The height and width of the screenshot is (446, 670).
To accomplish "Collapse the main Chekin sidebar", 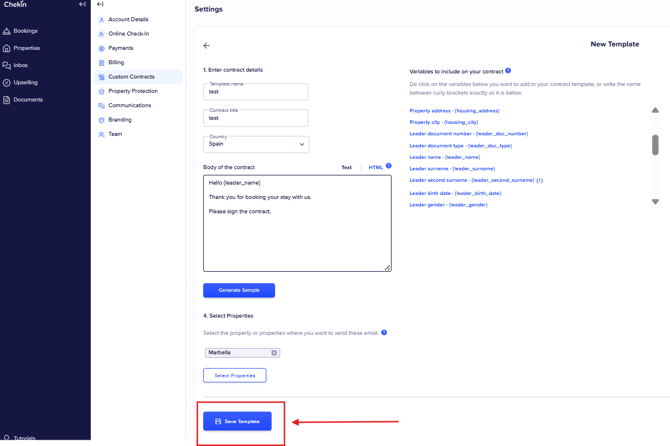I will point(82,5).
